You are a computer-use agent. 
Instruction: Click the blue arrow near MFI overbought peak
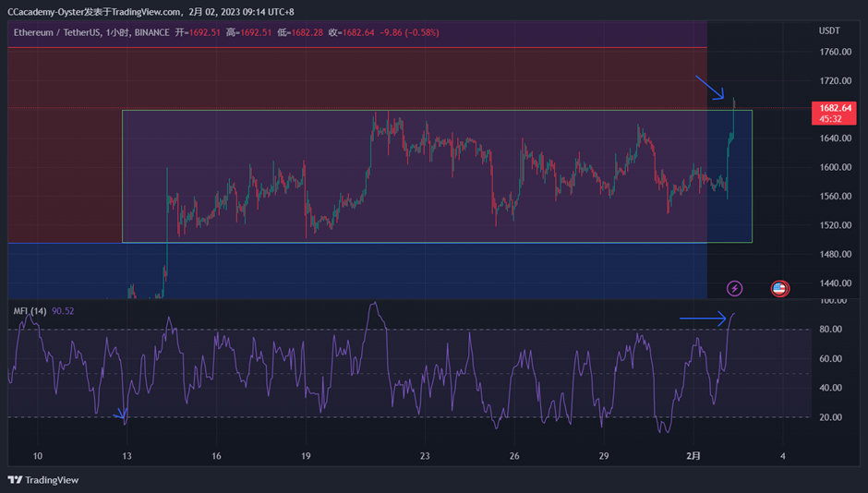click(x=703, y=319)
